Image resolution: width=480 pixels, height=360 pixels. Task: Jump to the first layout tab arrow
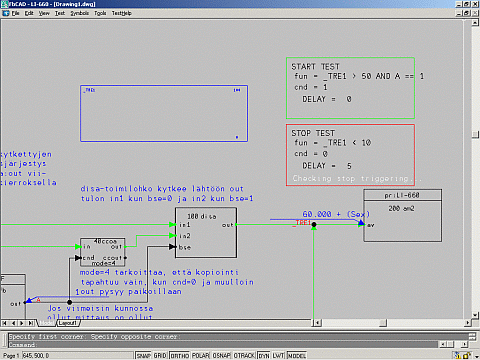(x=5, y=323)
